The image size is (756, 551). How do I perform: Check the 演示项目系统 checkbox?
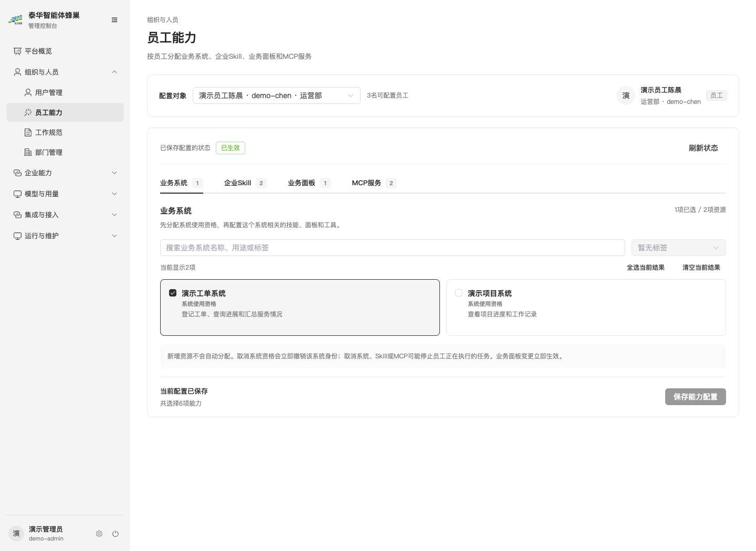[459, 293]
